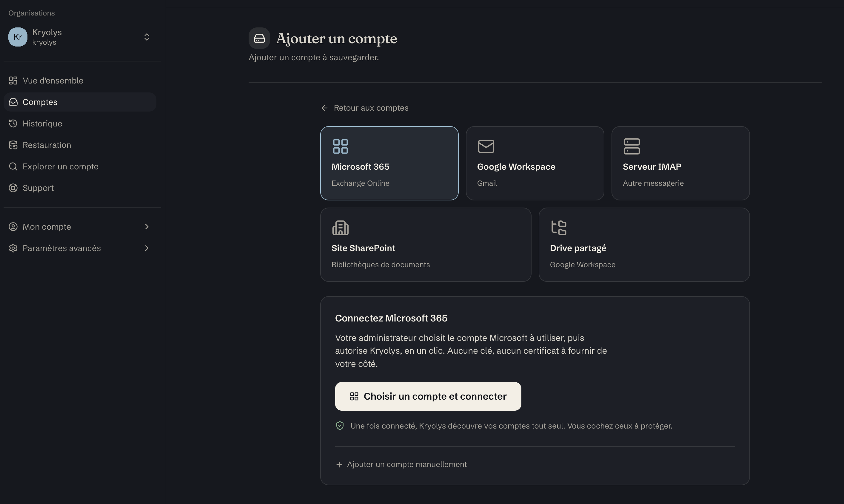The image size is (844, 504).
Task: Click the Historique clock icon
Action: click(13, 123)
